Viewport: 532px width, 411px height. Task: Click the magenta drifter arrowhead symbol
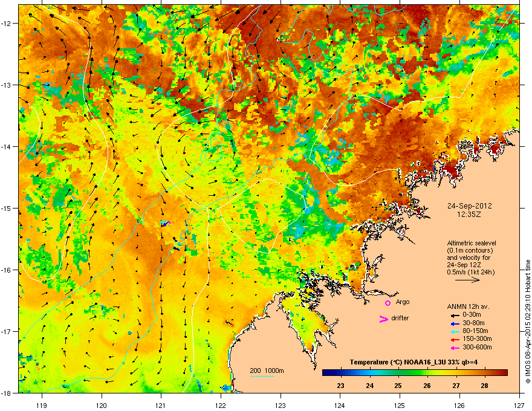click(x=383, y=319)
